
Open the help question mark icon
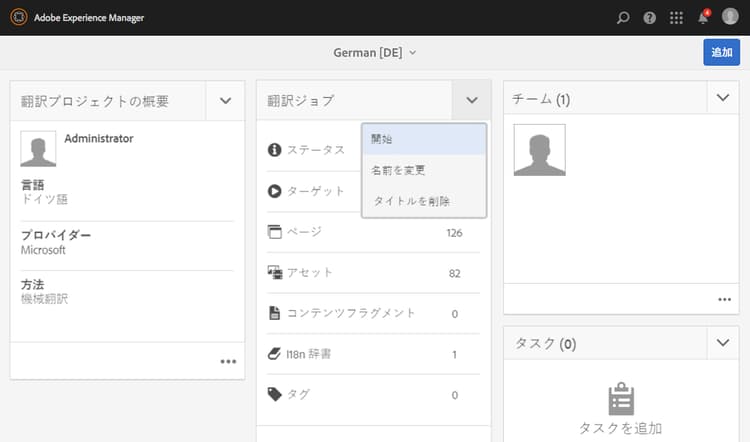click(x=649, y=18)
